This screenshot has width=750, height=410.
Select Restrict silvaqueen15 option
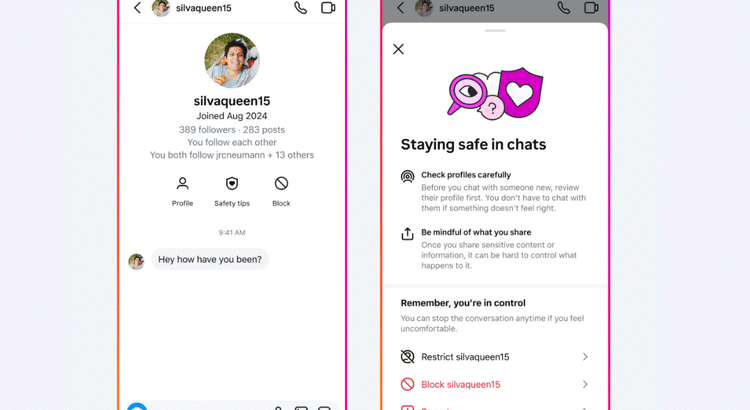point(495,357)
